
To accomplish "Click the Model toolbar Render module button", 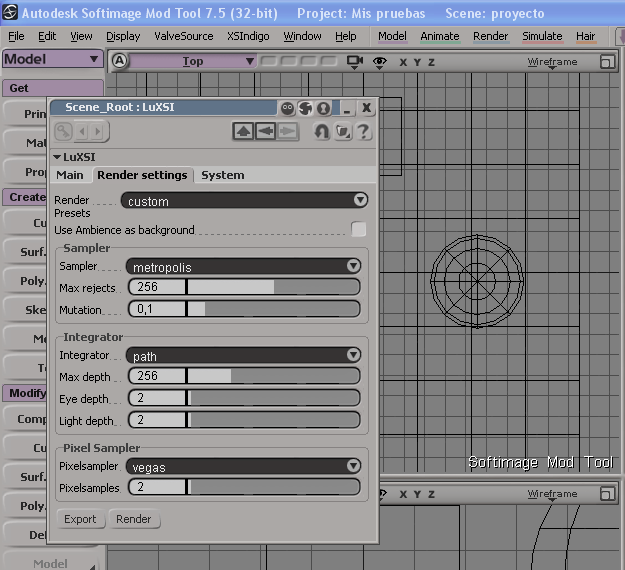I will [x=490, y=36].
